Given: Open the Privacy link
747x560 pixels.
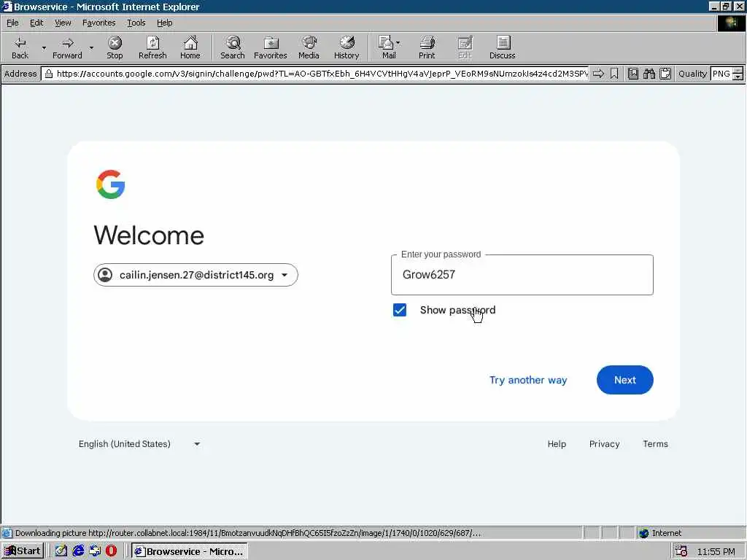Looking at the screenshot, I should (604, 444).
